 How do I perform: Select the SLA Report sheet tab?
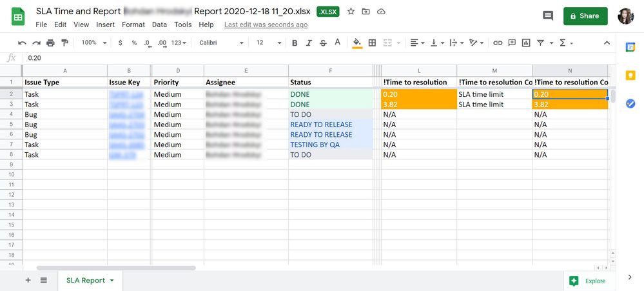(x=90, y=281)
